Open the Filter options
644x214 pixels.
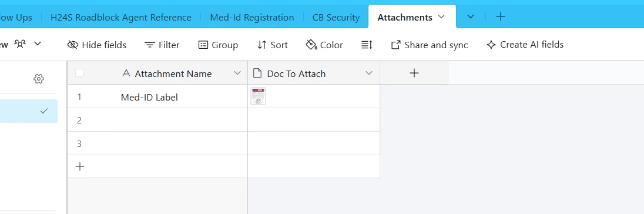(162, 45)
